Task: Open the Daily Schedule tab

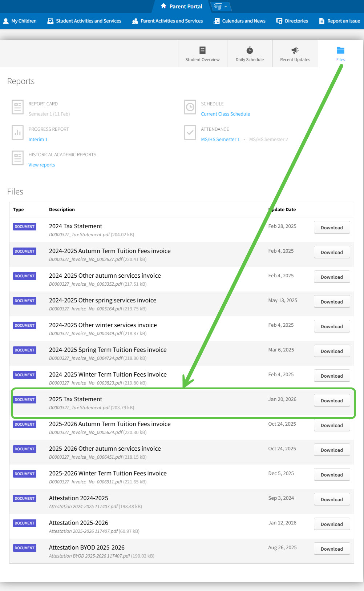Action: 250,54
